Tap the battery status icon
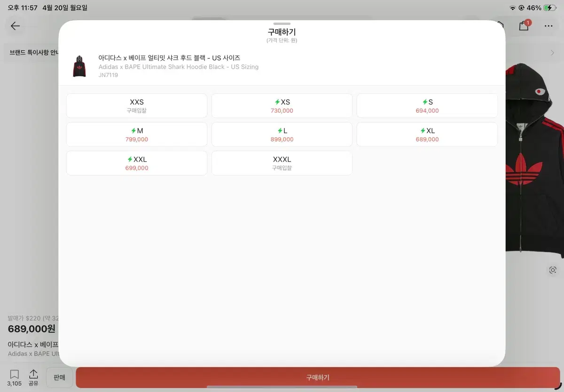This screenshot has height=392, width=564. 549,8
